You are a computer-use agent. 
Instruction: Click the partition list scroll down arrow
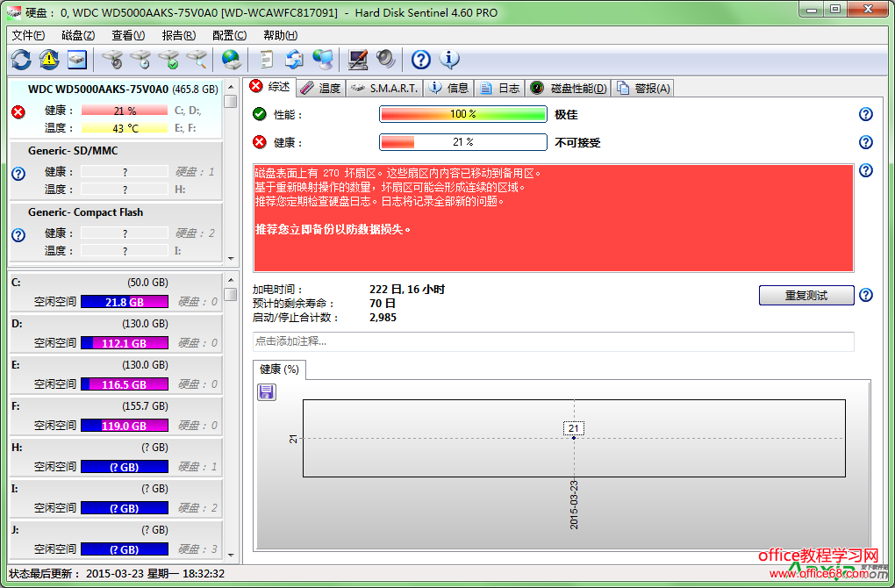click(x=231, y=555)
